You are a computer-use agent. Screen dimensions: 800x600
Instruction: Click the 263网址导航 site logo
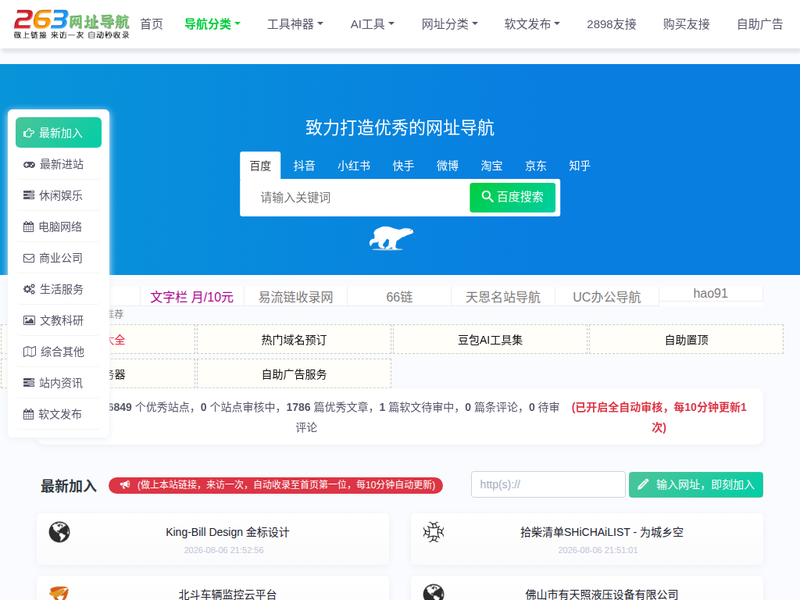tap(71, 24)
